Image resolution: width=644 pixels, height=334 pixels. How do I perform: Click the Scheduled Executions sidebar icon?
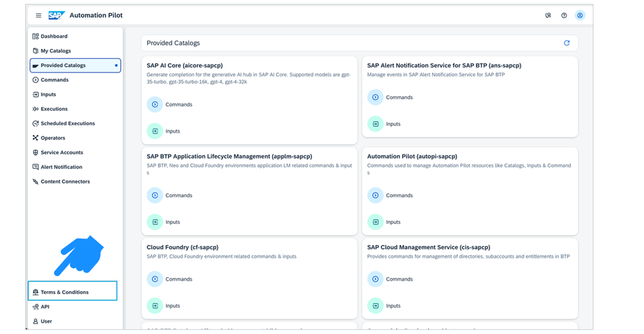(x=35, y=123)
